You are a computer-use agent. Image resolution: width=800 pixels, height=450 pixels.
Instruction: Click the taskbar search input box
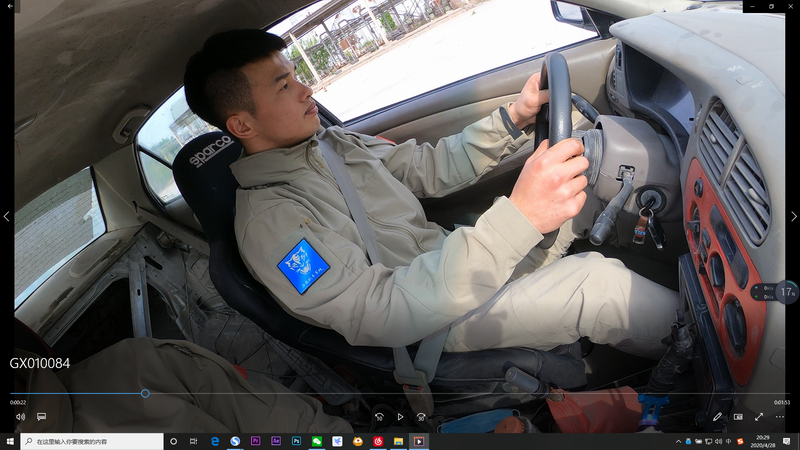(x=92, y=441)
